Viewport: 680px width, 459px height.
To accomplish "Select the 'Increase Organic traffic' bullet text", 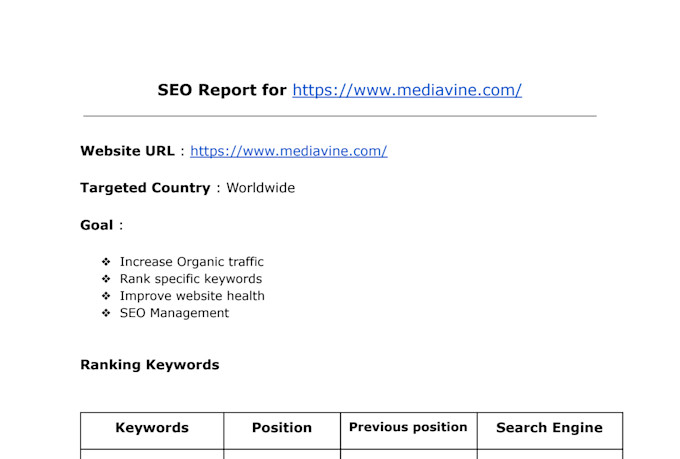I will 192,262.
